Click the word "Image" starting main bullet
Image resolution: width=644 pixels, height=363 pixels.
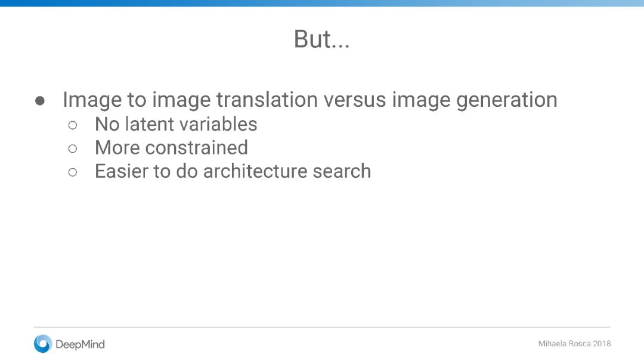(x=92, y=101)
